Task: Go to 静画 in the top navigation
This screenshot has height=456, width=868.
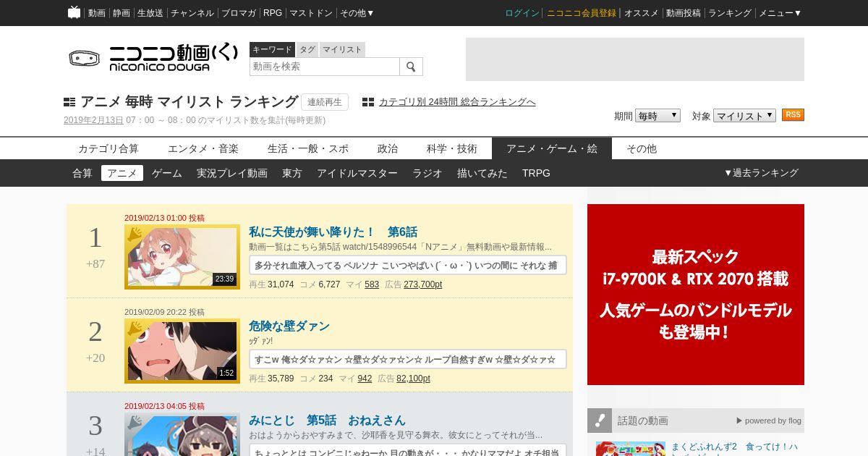Action: [122, 13]
